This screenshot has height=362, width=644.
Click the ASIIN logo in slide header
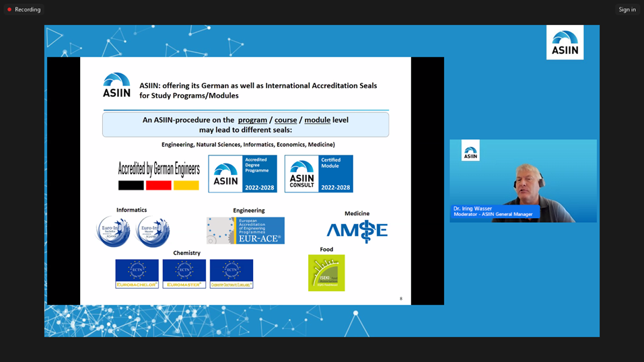coord(116,85)
